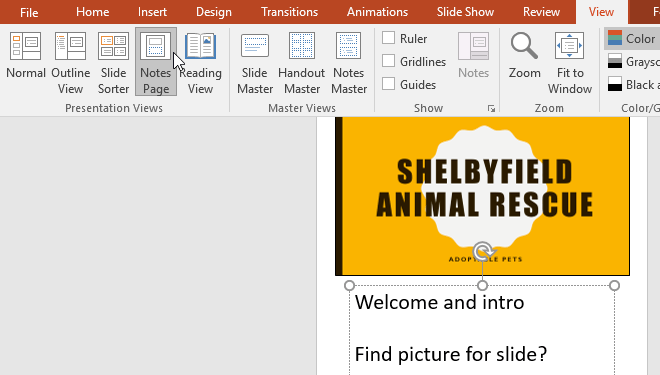Switch to the Slide Show tab
The height and width of the screenshot is (375, 660).
pyautogui.click(x=465, y=12)
